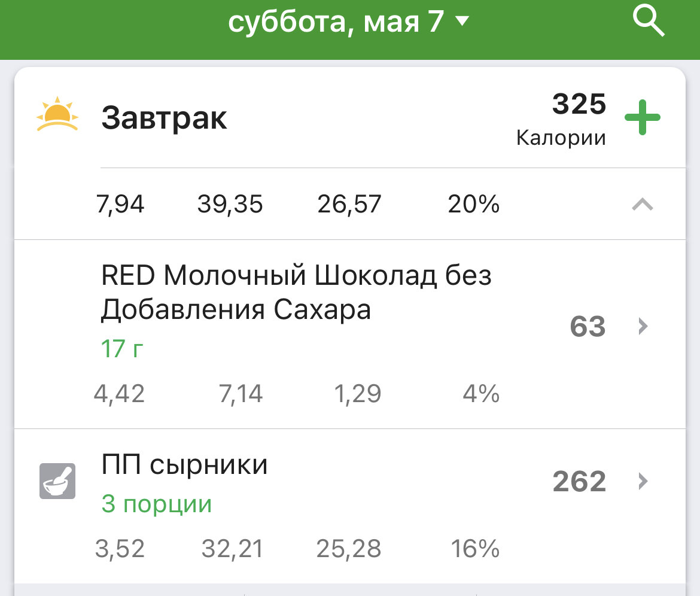Click the 63 calorie value for chocolate
Image resolution: width=700 pixels, height=596 pixels.
pos(587,327)
